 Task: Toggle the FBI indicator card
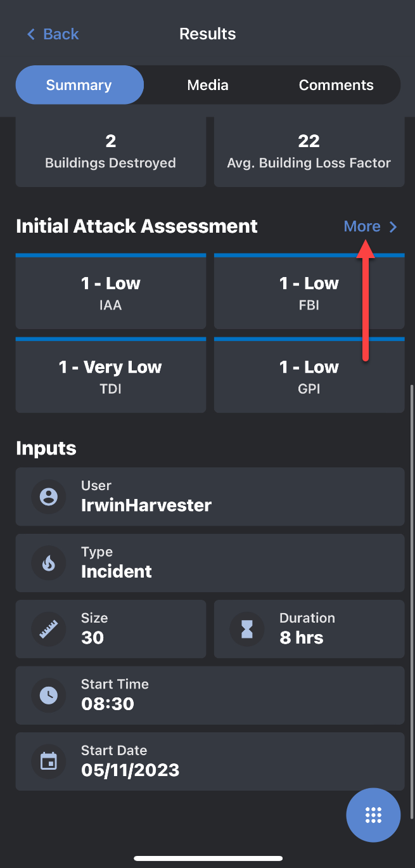[x=309, y=291]
